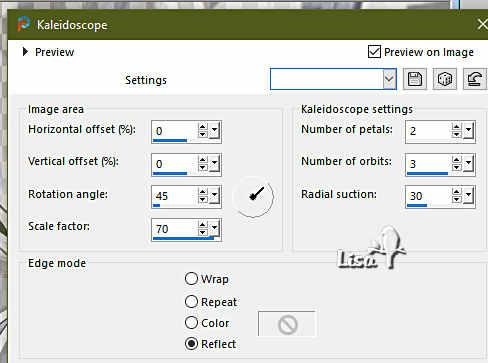488x363 pixels.
Task: Increase Vertical offset with up spinner
Action: (203, 159)
